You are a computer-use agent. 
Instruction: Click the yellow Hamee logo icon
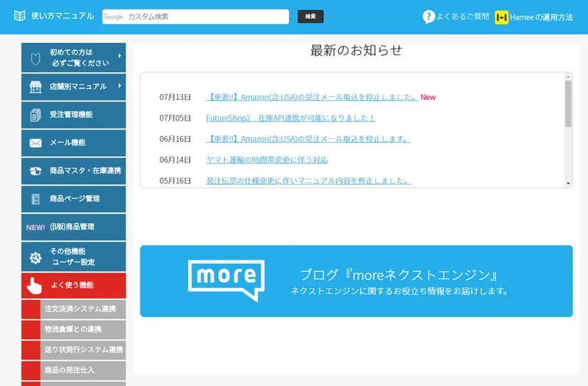pos(501,17)
